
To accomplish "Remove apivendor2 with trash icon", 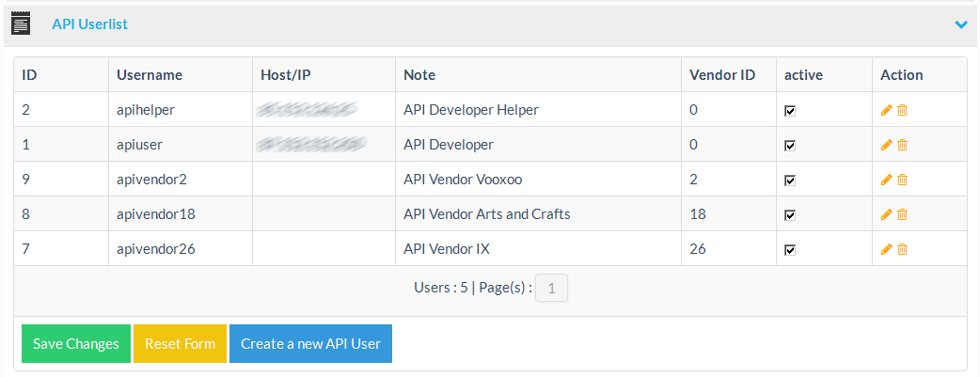I will click(x=902, y=180).
